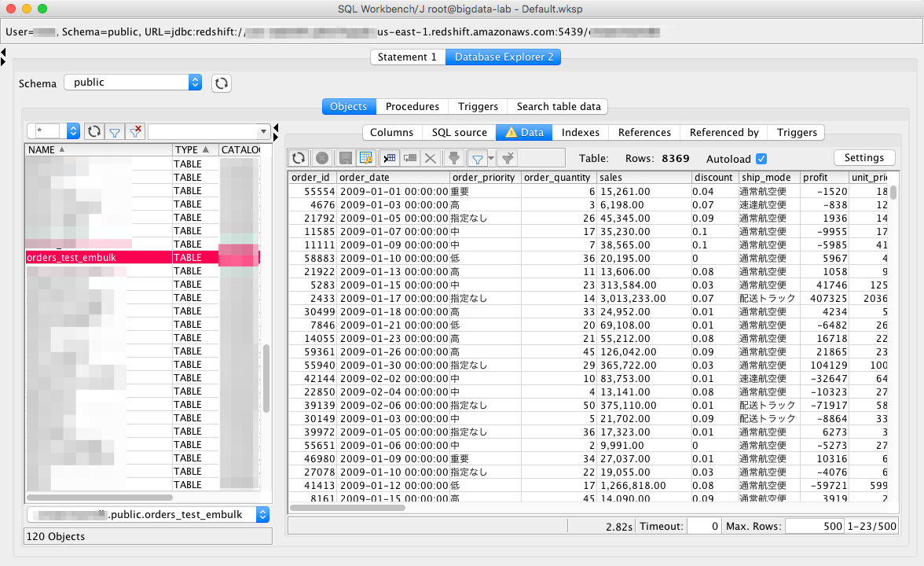Refresh the schema object list
Image resolution: width=924 pixels, height=566 pixels.
coord(94,131)
